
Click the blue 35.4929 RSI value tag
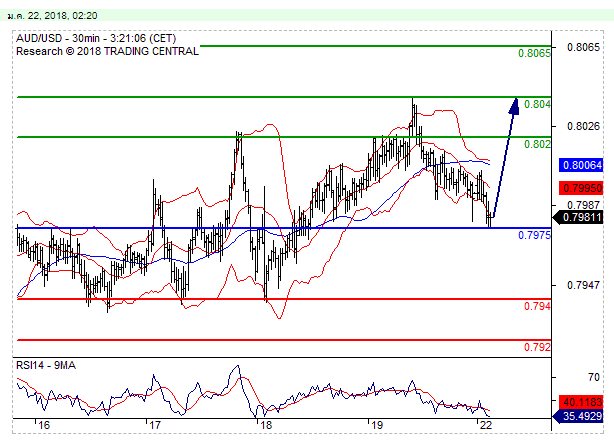pyautogui.click(x=578, y=416)
